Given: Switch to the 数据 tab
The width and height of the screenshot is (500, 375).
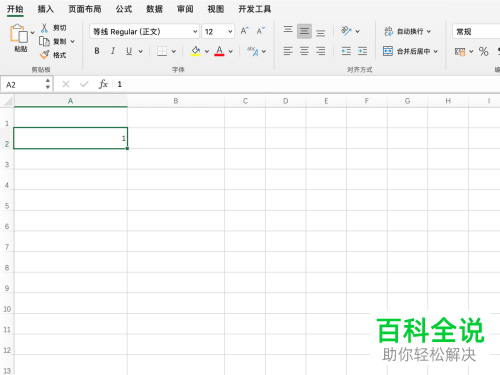Looking at the screenshot, I should (155, 9).
